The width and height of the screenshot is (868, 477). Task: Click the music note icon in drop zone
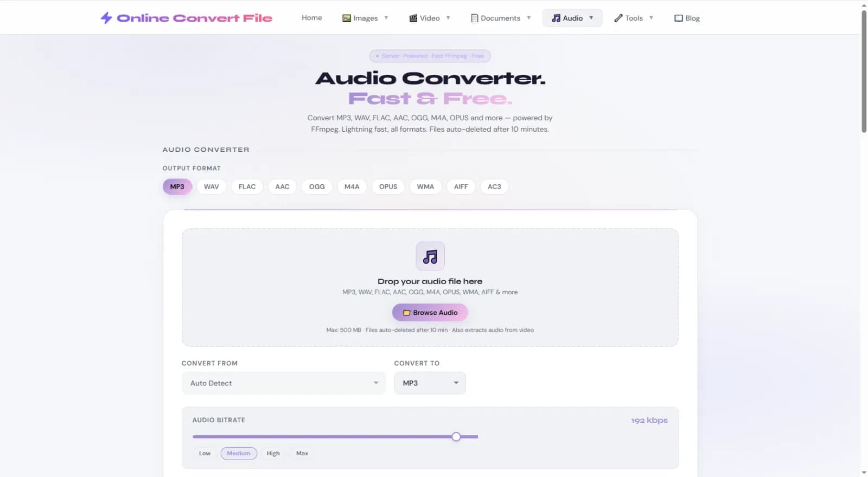point(430,256)
